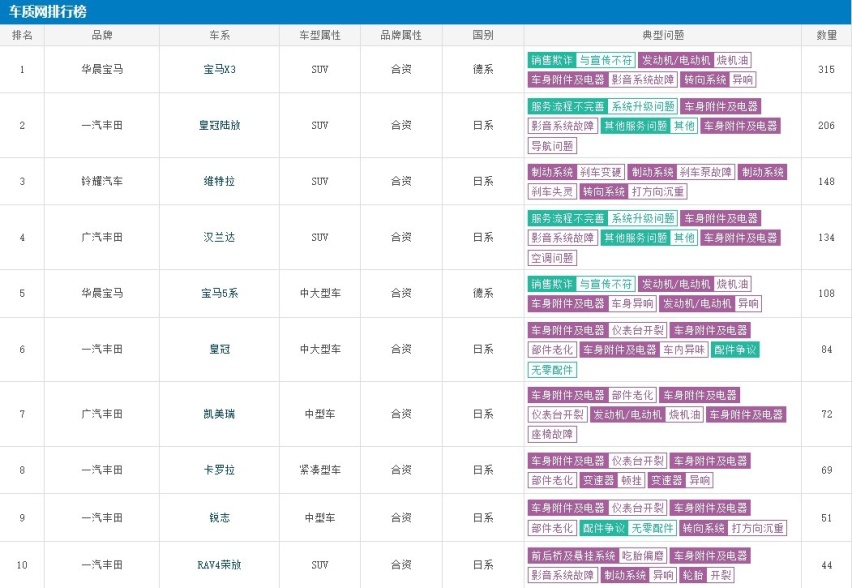Click the 无零配件 tag in 皇冠 row
The image size is (852, 588).
click(552, 370)
